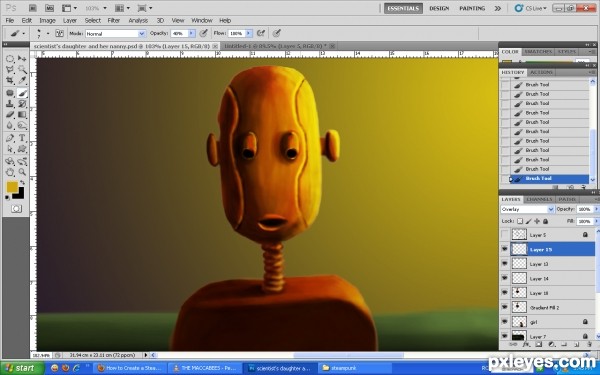Select the Eraser tool
This screenshot has height=375, width=600.
point(10,114)
